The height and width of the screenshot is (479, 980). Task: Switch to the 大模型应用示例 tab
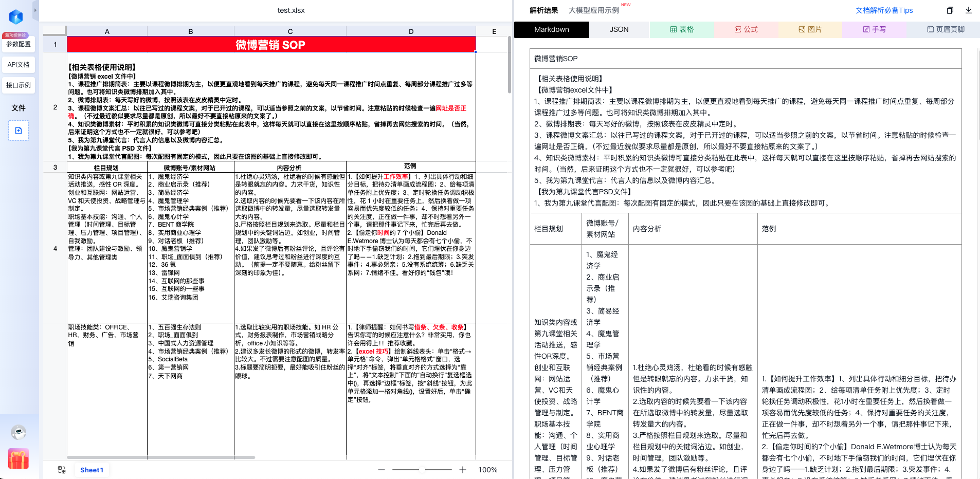click(594, 10)
